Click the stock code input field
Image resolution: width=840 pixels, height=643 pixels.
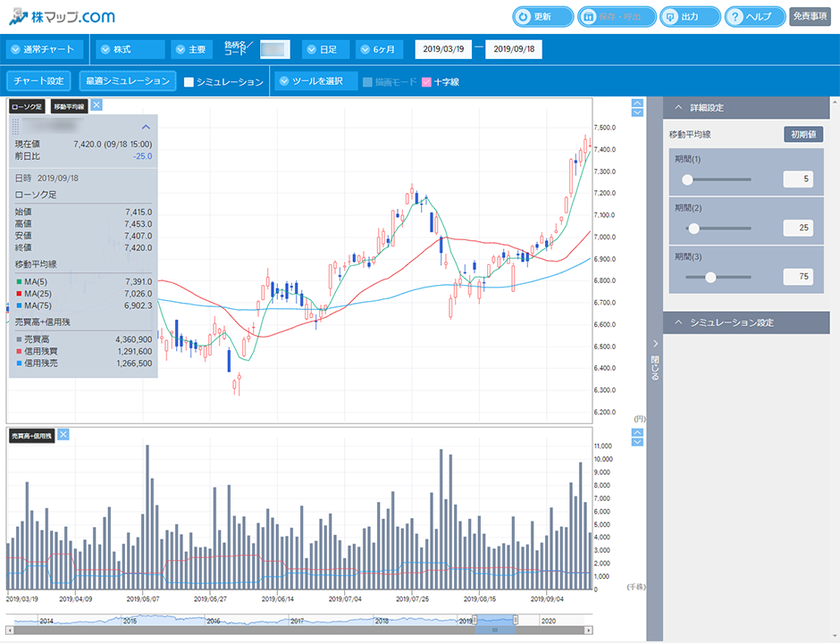pyautogui.click(x=275, y=49)
